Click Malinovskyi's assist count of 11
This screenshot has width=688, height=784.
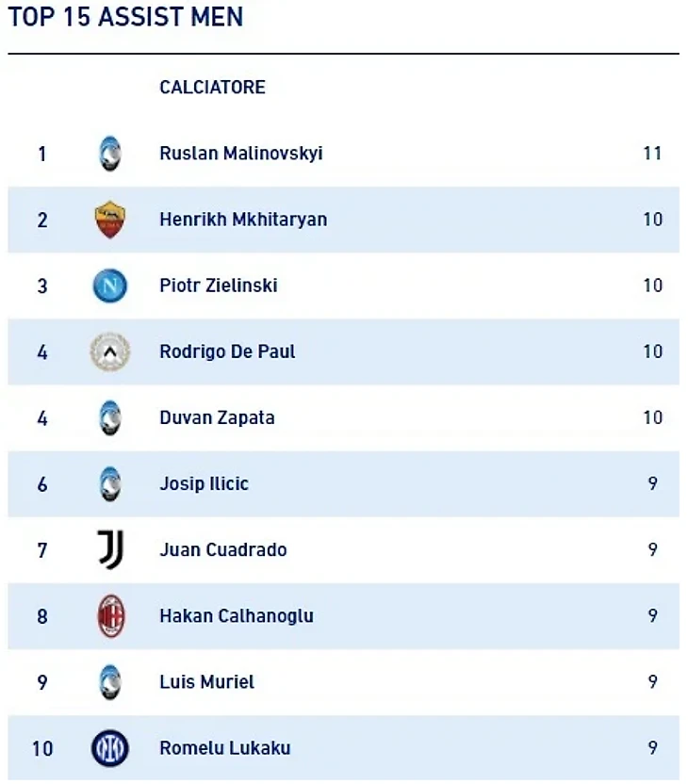(x=652, y=154)
